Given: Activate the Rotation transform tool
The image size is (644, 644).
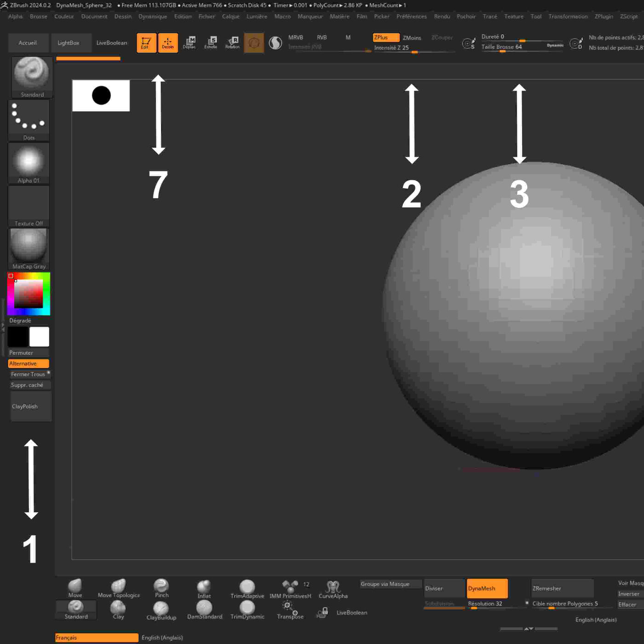Looking at the screenshot, I should click(x=232, y=42).
